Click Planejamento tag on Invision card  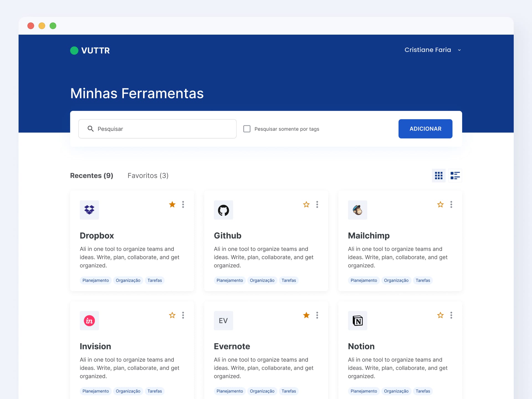point(96,391)
